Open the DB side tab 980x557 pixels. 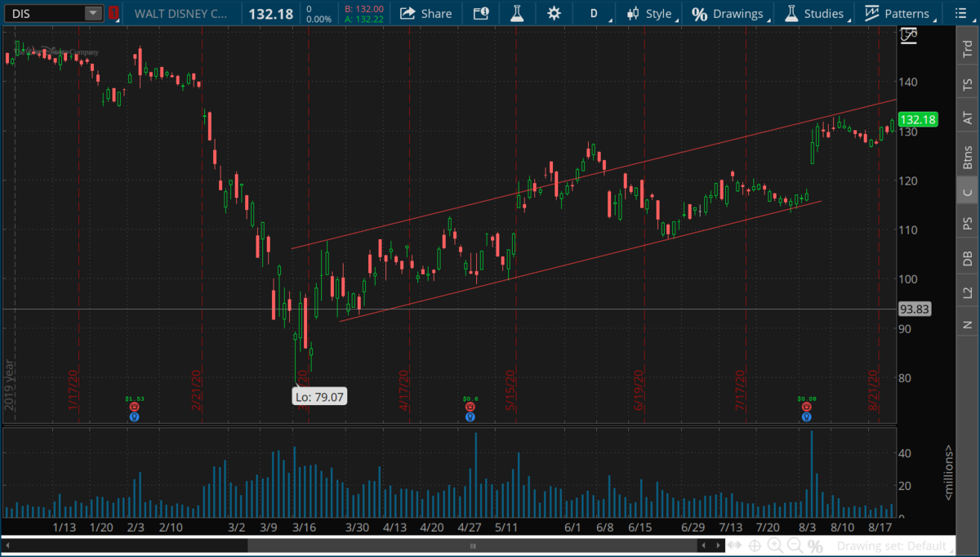[x=968, y=258]
